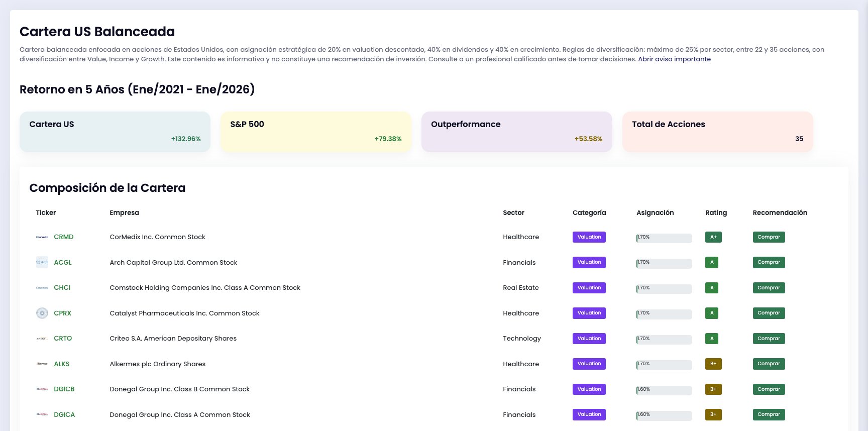Click the 1.60% allocation bar for DGICB
Screen dimensions: 868x431
[664, 390]
